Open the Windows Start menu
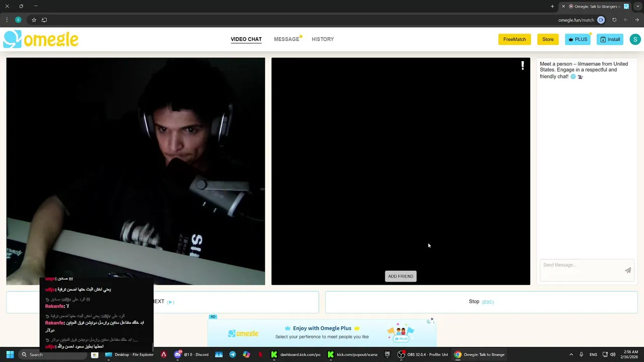 tap(10, 354)
